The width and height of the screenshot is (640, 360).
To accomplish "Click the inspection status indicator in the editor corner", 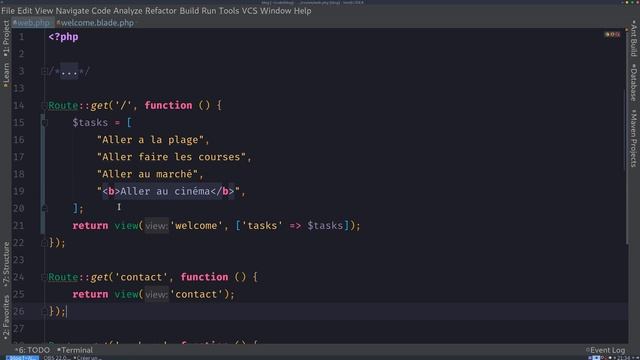I will pos(627,29).
